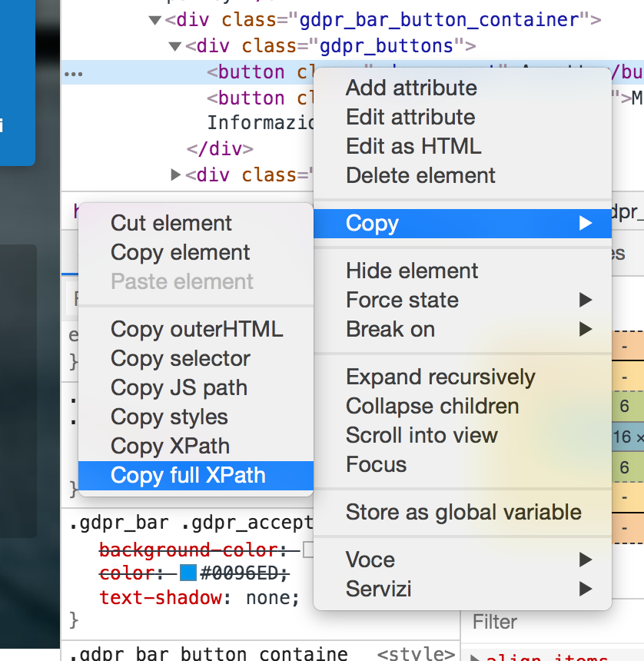Select the closing </div> tag row
Image resolution: width=644 pixels, height=661 pixels.
[220, 149]
